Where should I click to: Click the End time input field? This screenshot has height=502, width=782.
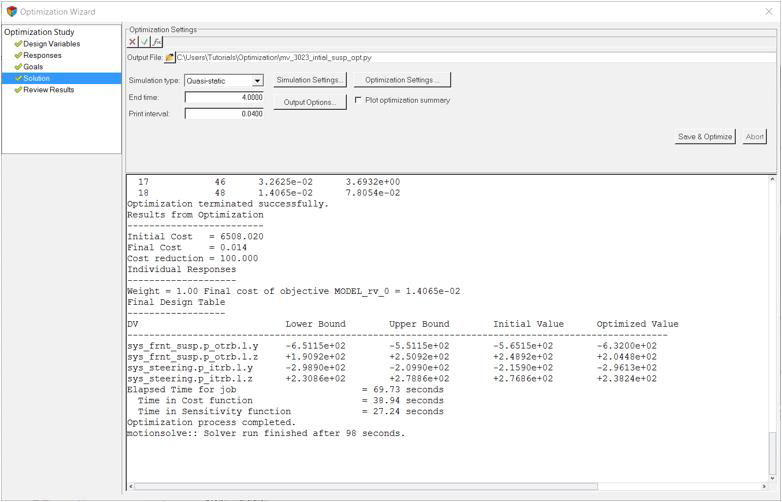[224, 98]
